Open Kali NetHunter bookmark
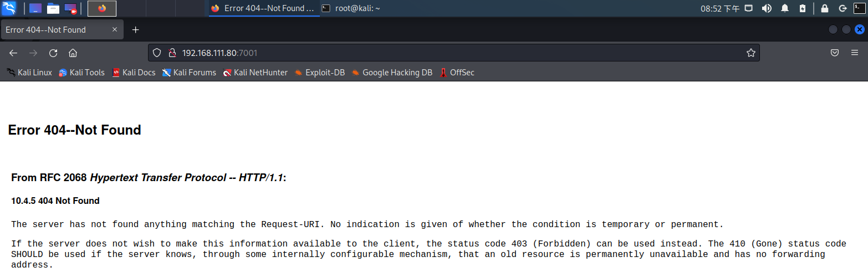 255,73
